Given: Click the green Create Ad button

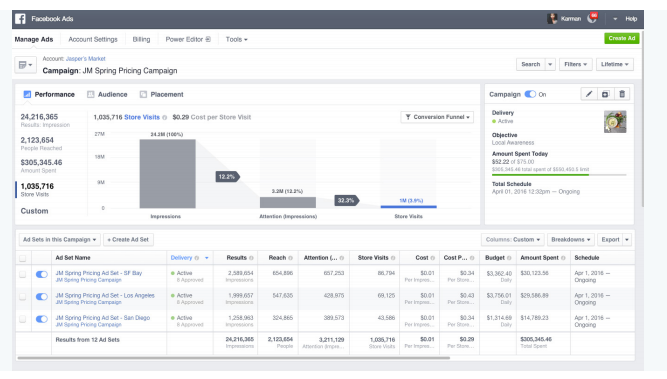Looking at the screenshot, I should coord(621,38).
